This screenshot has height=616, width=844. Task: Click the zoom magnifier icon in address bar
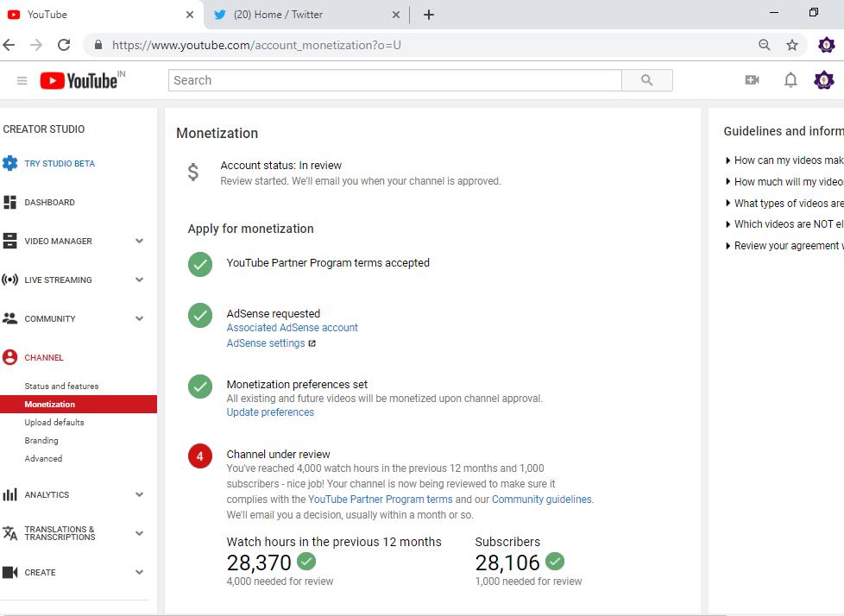[x=764, y=45]
